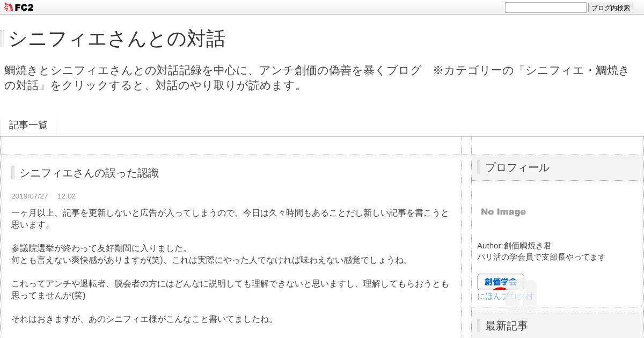Screen dimensions: 644x338
Task: Click the Author:創価鯛焼き君 text
Action: coord(514,245)
